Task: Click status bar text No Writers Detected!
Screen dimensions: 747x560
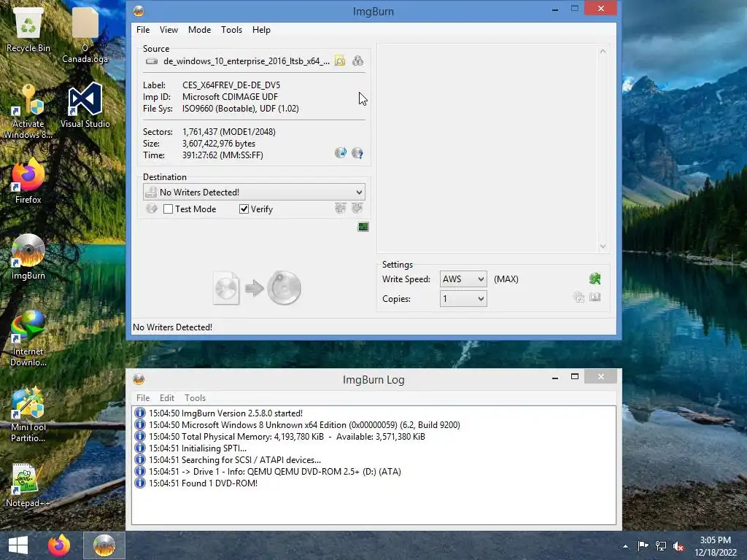Action: [172, 327]
